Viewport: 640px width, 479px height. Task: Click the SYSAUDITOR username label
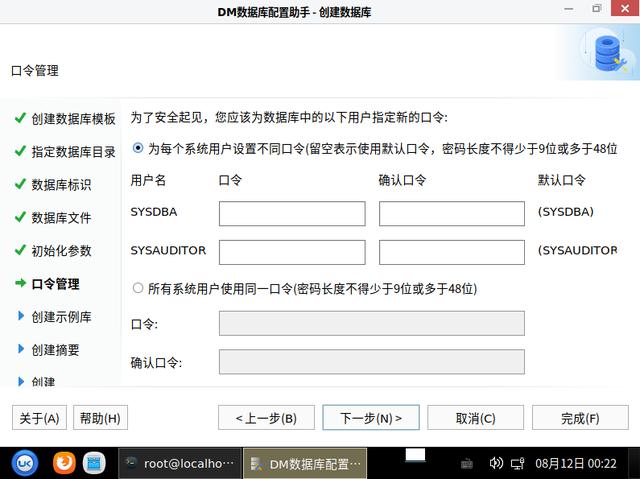coord(168,250)
